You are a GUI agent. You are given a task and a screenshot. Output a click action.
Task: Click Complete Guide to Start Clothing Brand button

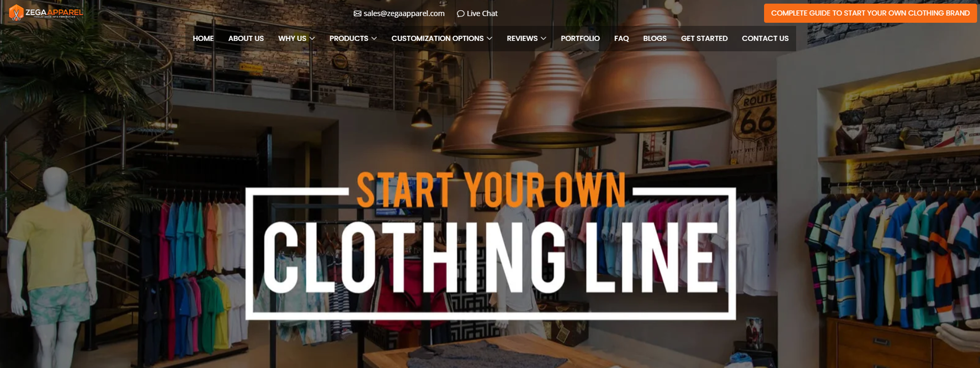pos(870,13)
